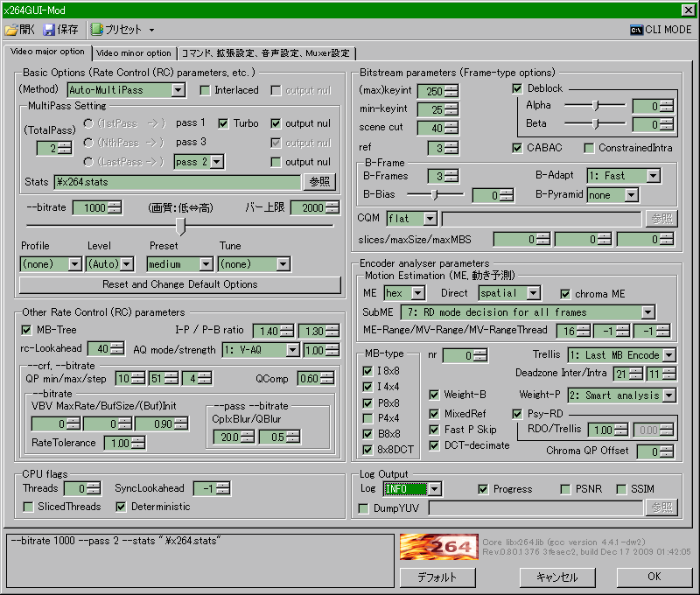The height and width of the screenshot is (595, 700).
Task: Toggle the CABAC checkbox
Action: [517, 148]
